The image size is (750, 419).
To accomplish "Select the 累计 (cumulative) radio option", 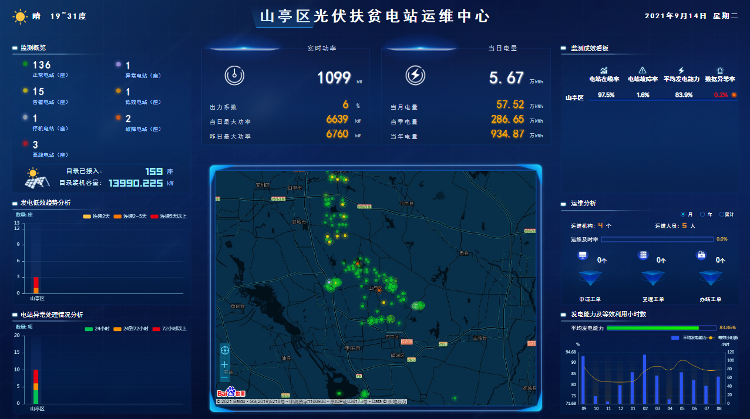I will pyautogui.click(x=724, y=214).
